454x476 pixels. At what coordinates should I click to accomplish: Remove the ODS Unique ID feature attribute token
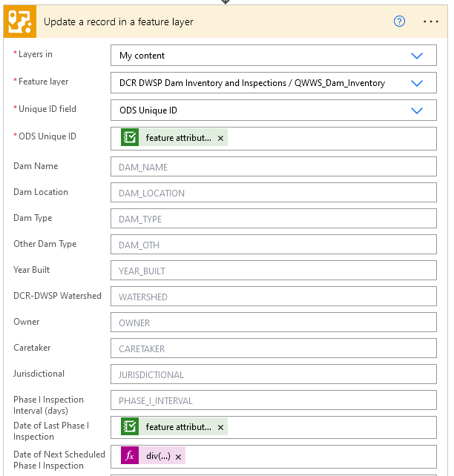220,138
